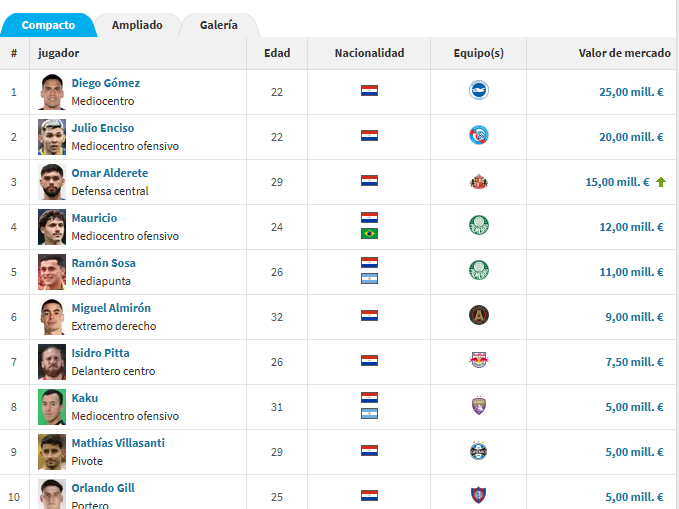The image size is (679, 509).
Task: Click Mathías Villasanti's club crest icon
Action: coord(478,451)
